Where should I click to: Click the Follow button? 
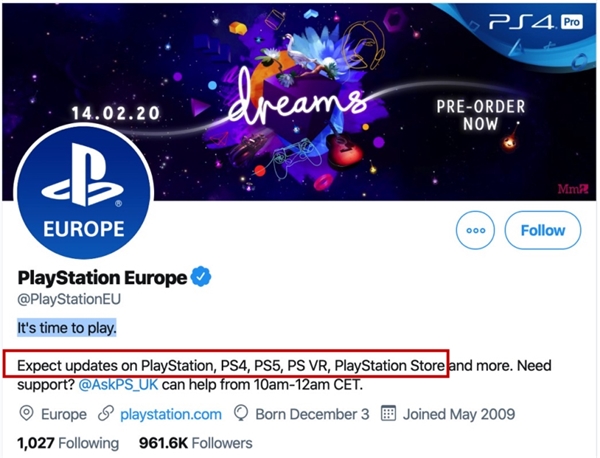[x=543, y=231]
